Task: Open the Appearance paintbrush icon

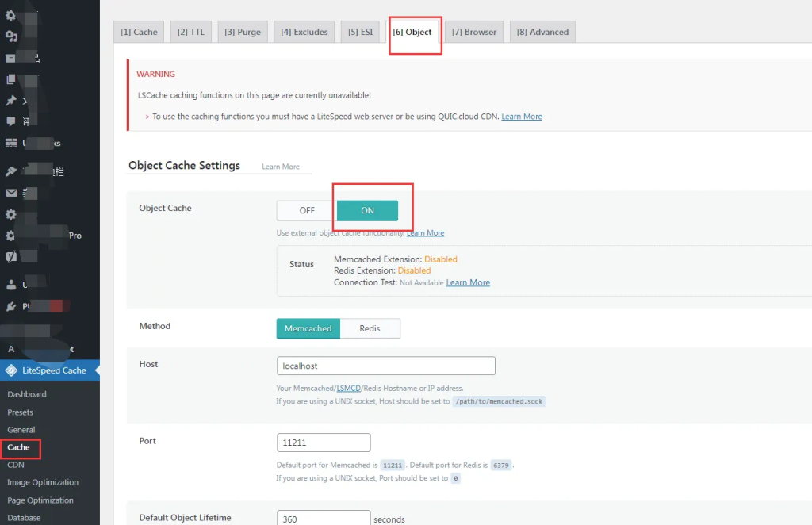Action: tap(11, 171)
